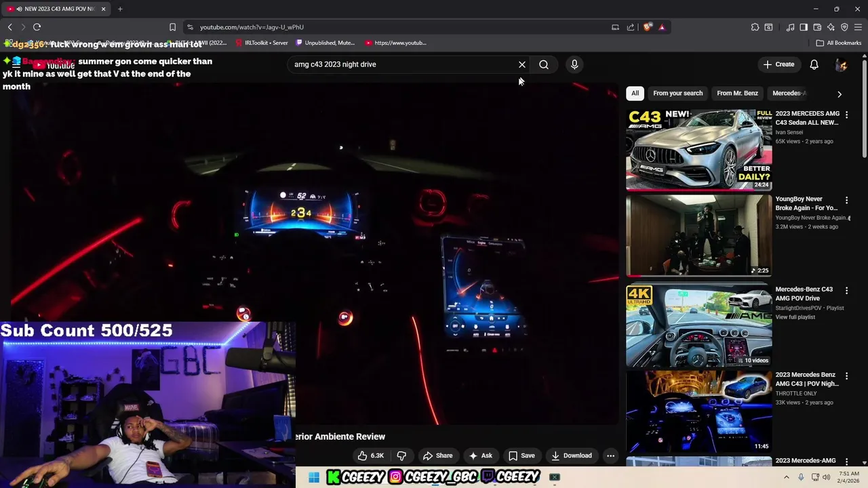The image size is (868, 488).
Task: Open the cast/picture-in-picture icon in the address bar
Action: (615, 27)
